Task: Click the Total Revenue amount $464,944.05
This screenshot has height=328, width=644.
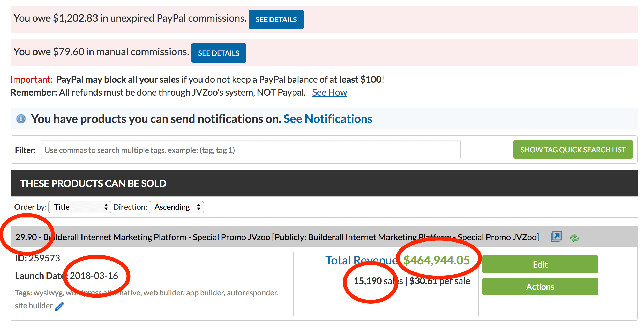Action: tap(436, 260)
